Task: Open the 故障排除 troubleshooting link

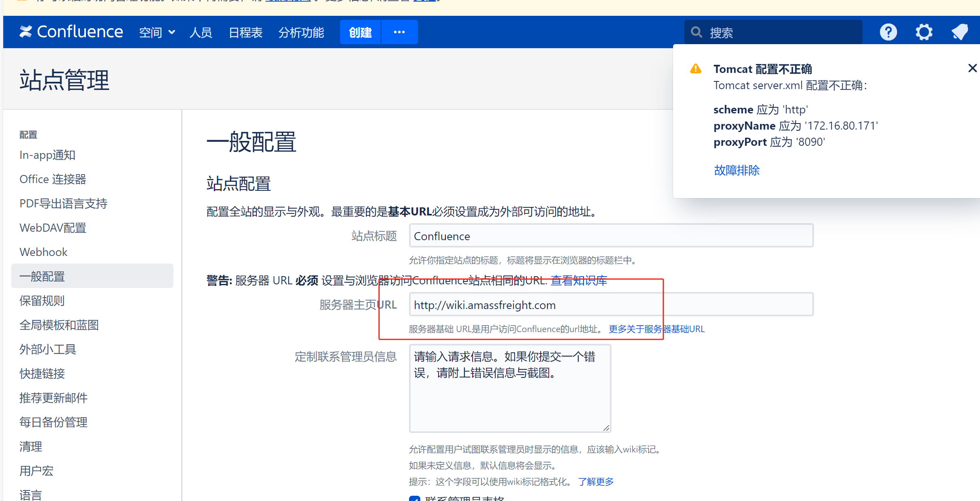Action: (x=737, y=170)
